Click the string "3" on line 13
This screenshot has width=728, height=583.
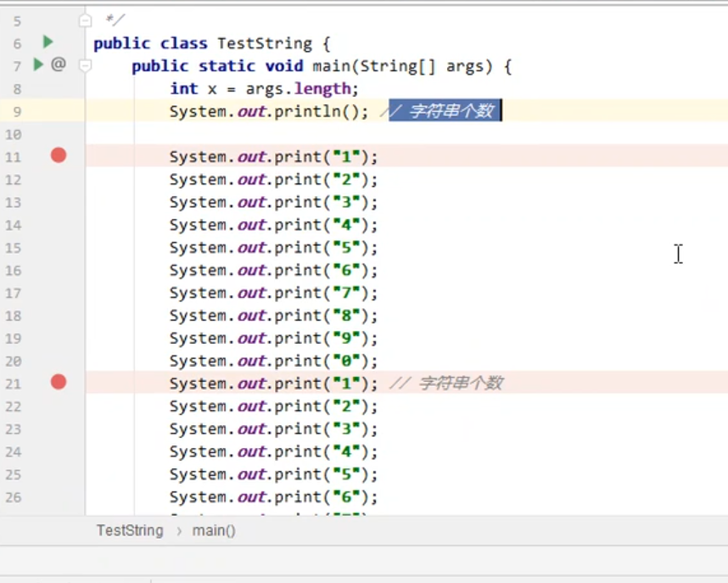346,202
